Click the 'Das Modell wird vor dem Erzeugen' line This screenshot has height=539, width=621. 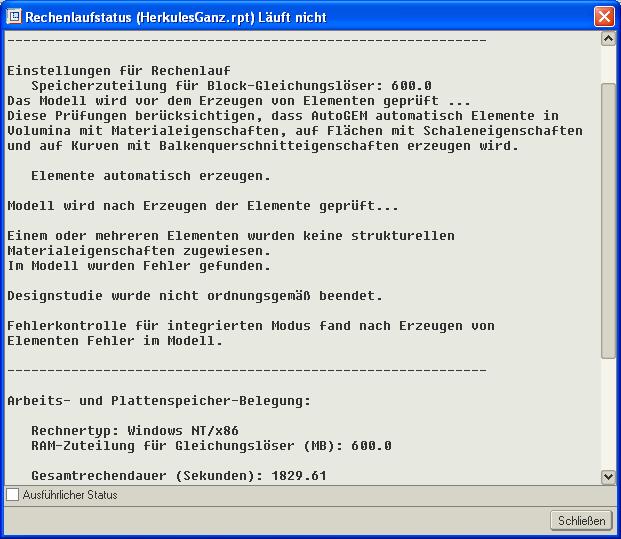coord(239,101)
